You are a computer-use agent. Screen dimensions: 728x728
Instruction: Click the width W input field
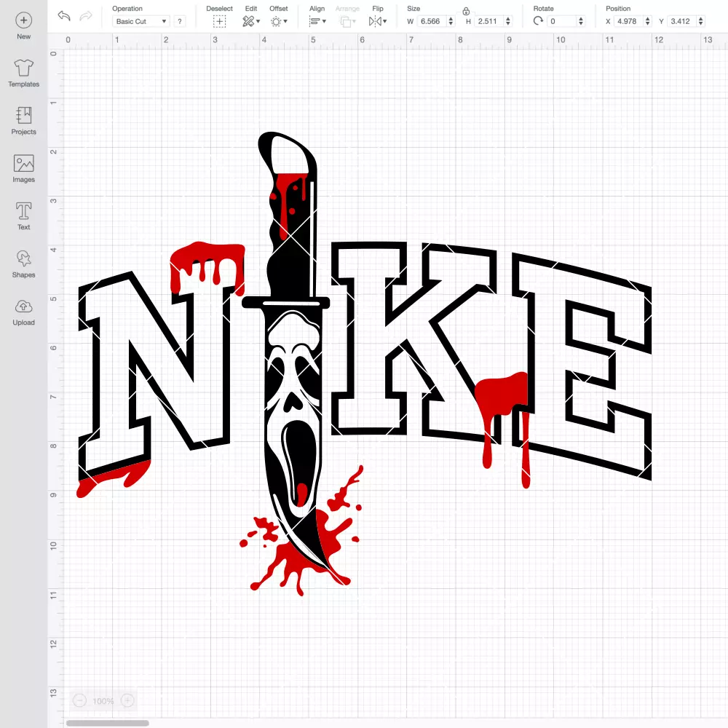432,21
